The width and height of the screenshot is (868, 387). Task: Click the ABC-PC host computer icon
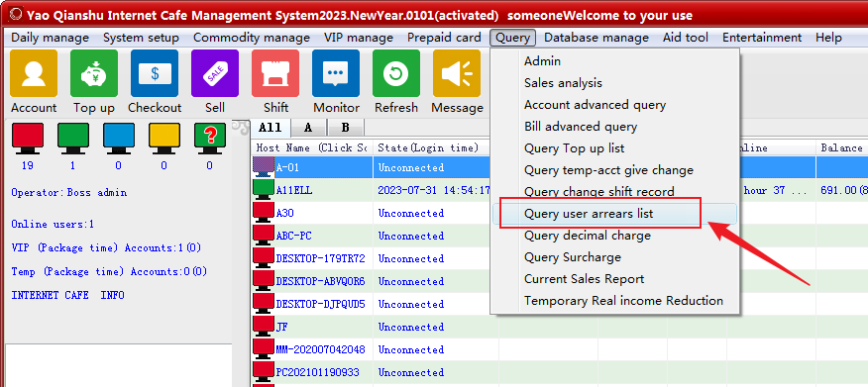(x=264, y=236)
